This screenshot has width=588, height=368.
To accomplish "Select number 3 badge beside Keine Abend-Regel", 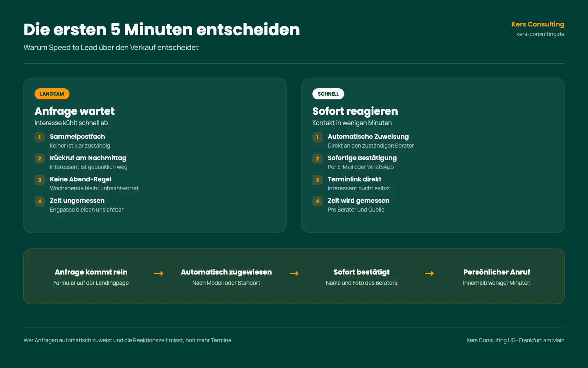I will click(40, 180).
